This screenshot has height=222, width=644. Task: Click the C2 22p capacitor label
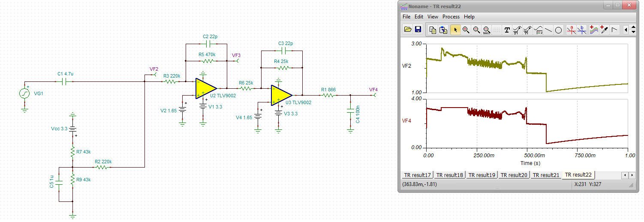pyautogui.click(x=210, y=37)
